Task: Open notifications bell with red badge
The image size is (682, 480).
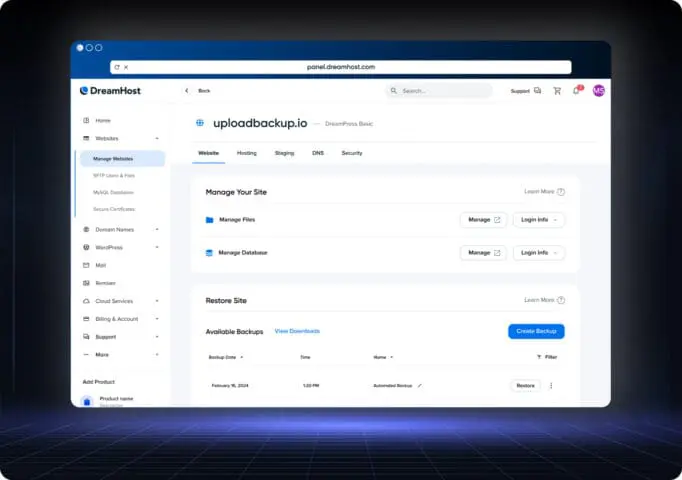Action: [577, 90]
